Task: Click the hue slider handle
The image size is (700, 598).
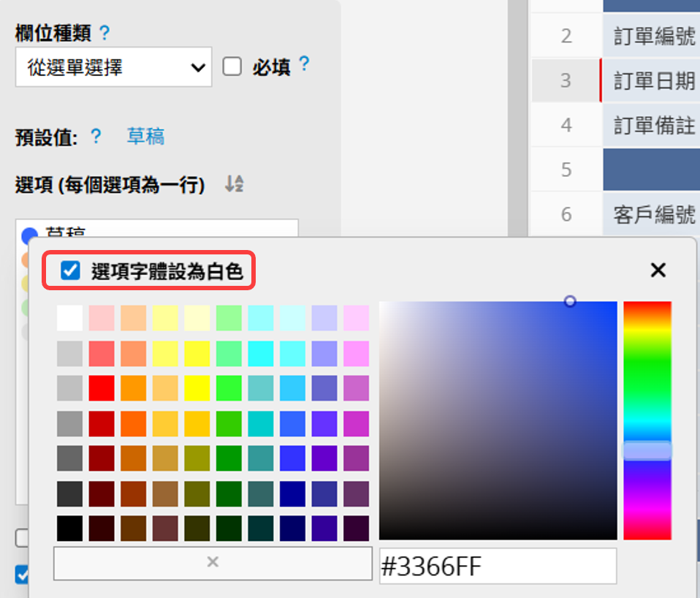Action: [x=647, y=450]
